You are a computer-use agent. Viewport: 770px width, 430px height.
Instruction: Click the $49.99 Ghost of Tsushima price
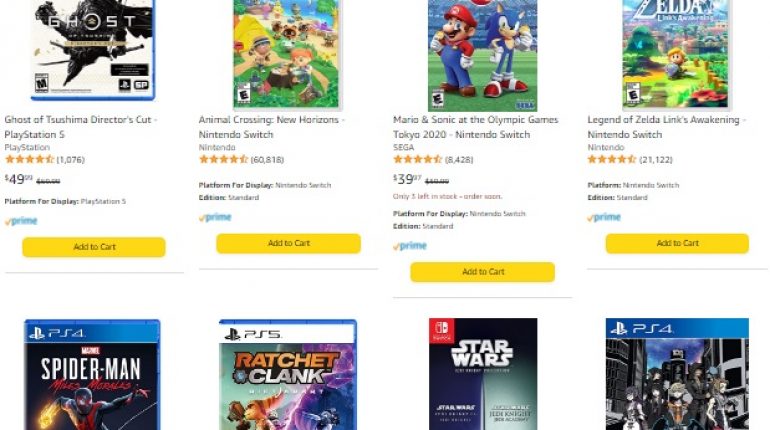19,179
